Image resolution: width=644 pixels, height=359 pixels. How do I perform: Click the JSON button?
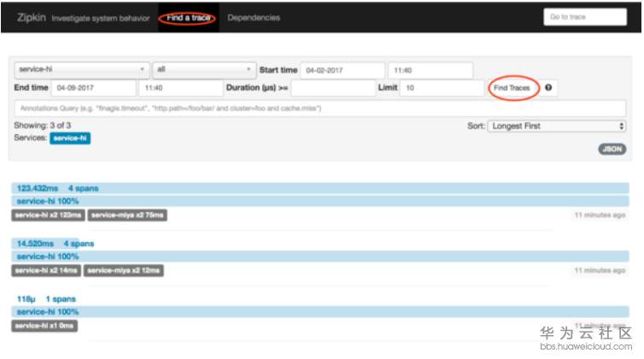coord(612,149)
